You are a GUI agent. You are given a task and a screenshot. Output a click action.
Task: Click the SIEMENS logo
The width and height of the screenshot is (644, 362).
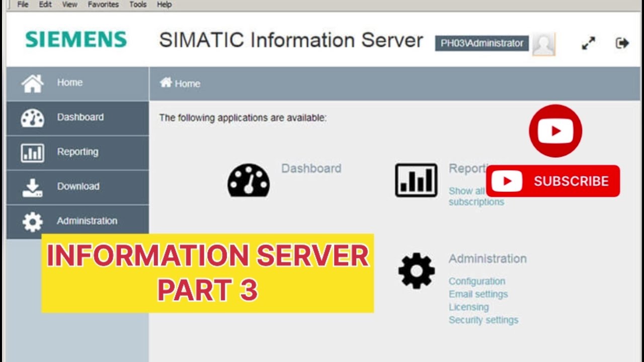click(76, 40)
